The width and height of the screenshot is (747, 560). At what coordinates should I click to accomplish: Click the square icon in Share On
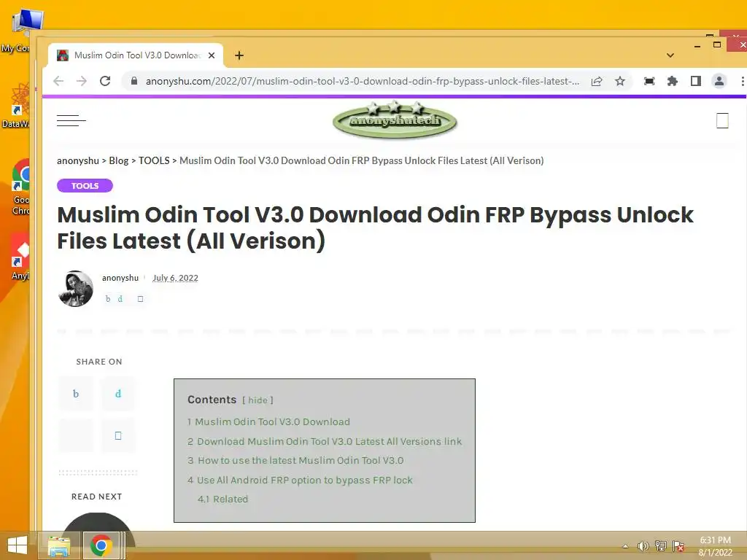pyautogui.click(x=118, y=435)
